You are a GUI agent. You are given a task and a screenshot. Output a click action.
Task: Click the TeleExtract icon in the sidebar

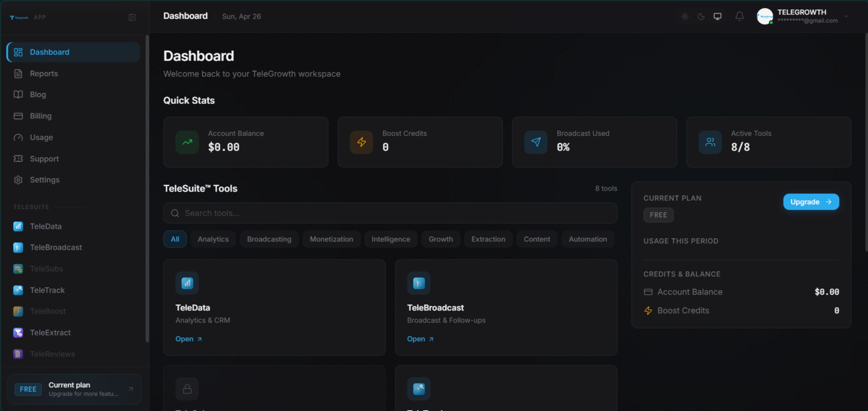(18, 333)
